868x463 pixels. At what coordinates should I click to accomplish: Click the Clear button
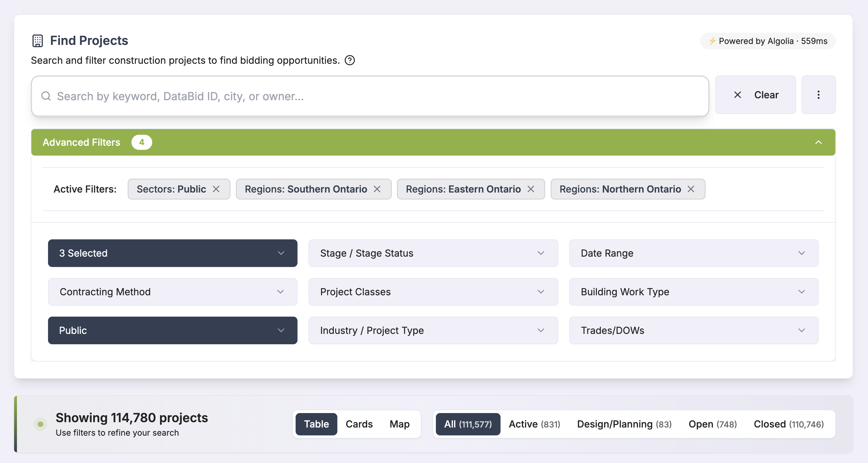pos(755,95)
